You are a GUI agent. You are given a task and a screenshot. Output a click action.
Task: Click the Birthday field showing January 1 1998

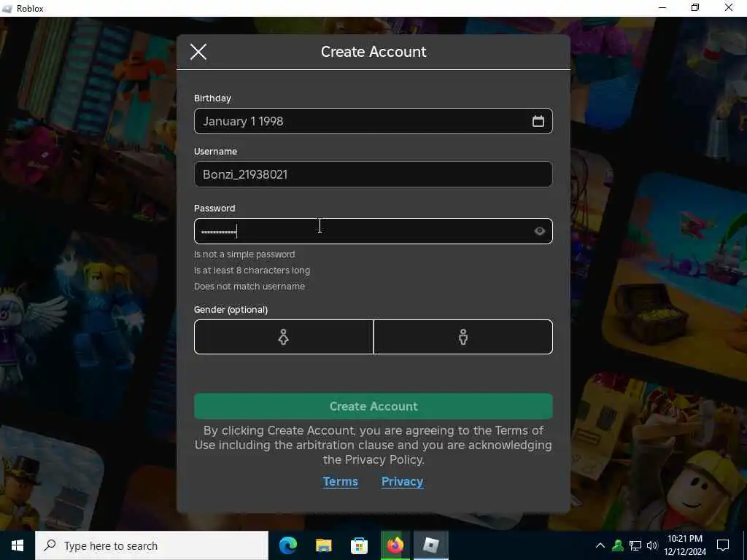pyautogui.click(x=373, y=121)
